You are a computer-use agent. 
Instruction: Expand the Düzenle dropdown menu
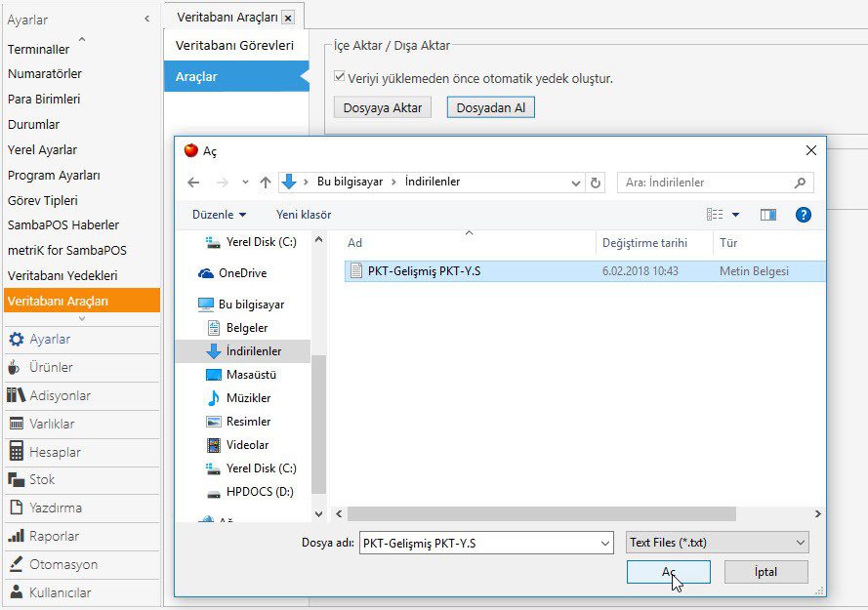tap(219, 215)
